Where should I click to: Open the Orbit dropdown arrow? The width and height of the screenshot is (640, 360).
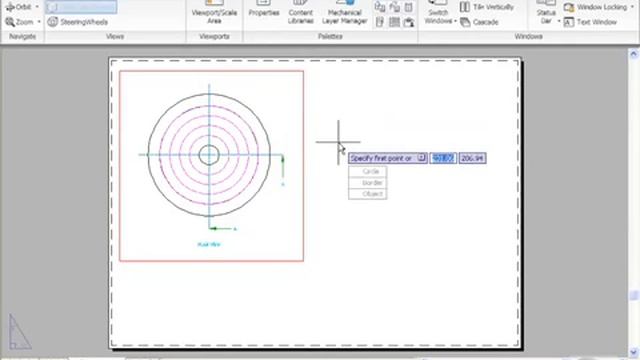pyautogui.click(x=37, y=7)
